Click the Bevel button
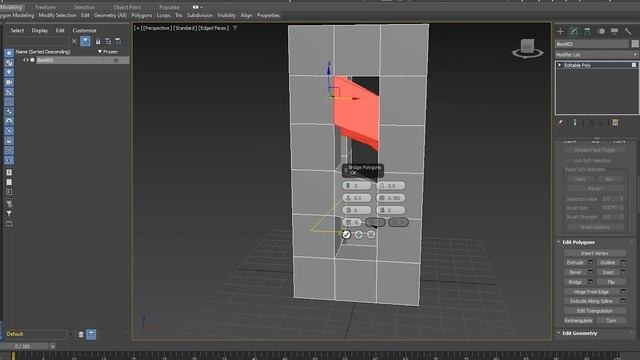The height and width of the screenshot is (360, 640). coord(575,272)
